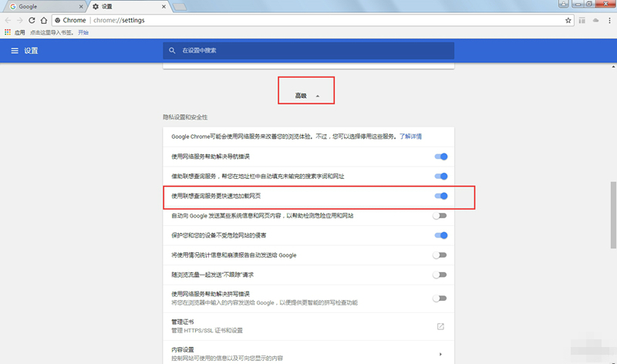Click the reader-style extension icon beside the star
The height and width of the screenshot is (364, 617).
point(582,20)
